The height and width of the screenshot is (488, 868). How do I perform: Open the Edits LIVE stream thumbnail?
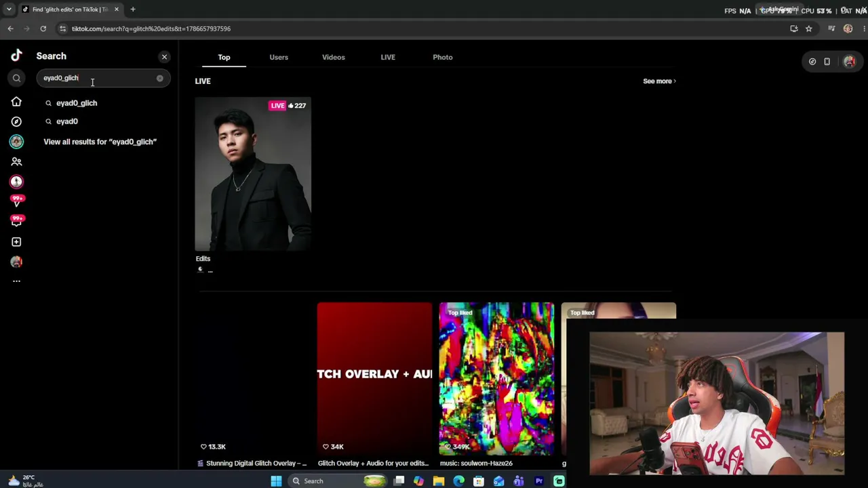(x=253, y=174)
